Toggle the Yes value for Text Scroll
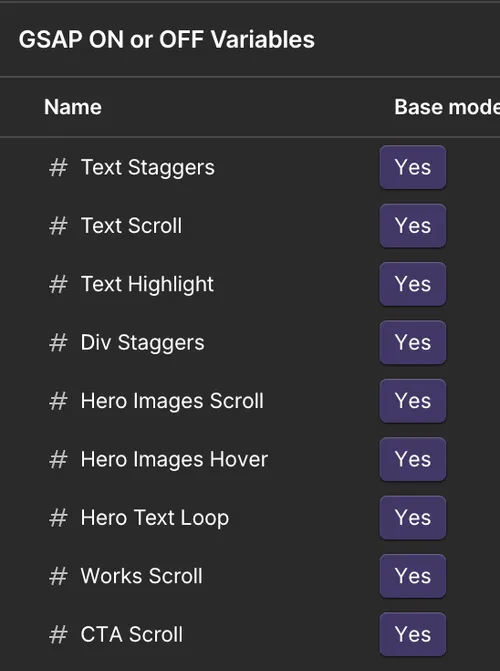500x671 pixels. click(413, 226)
